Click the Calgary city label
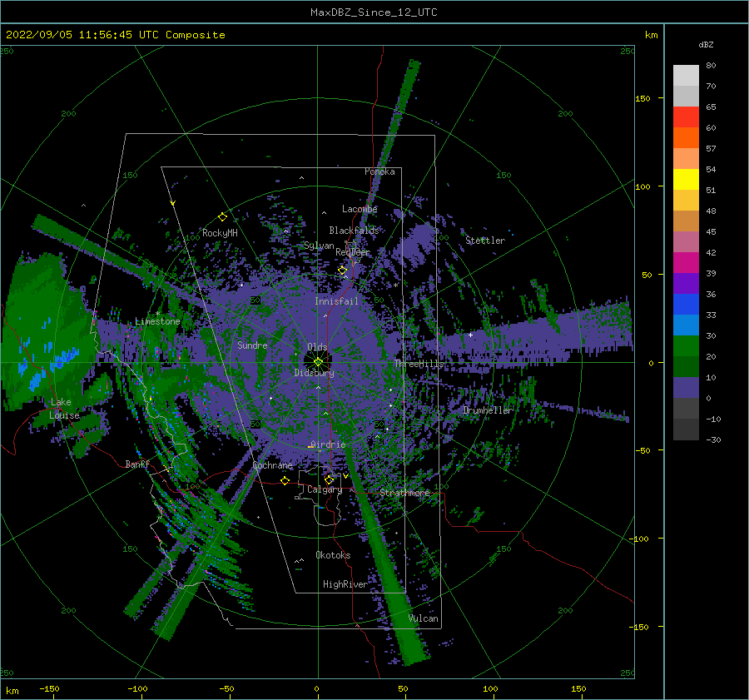The width and height of the screenshot is (749, 700). coord(325,489)
